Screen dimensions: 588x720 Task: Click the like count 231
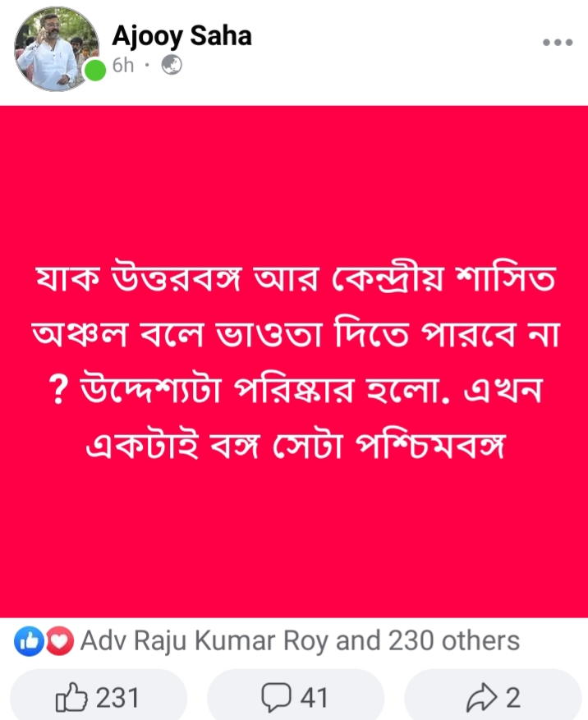pos(117,698)
